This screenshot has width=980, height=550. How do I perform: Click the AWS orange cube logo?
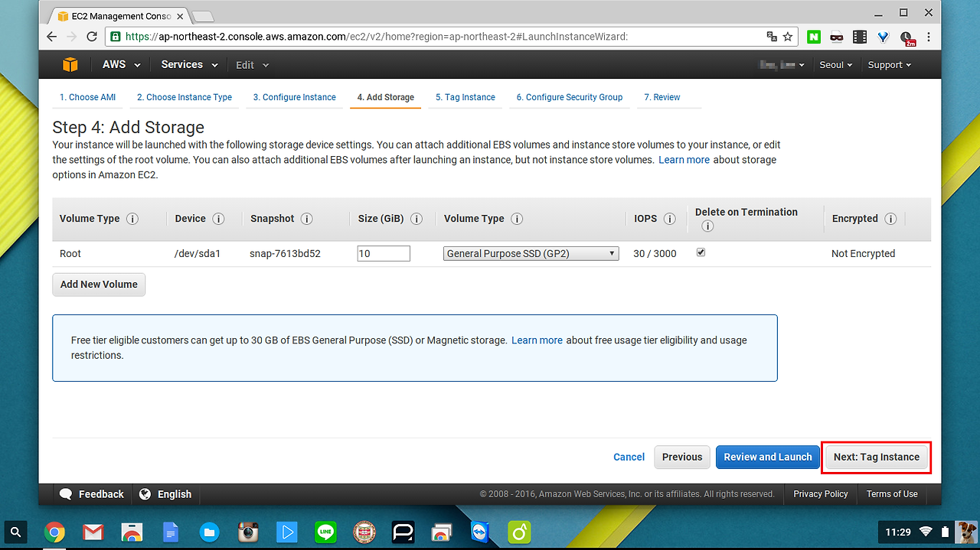[70, 65]
